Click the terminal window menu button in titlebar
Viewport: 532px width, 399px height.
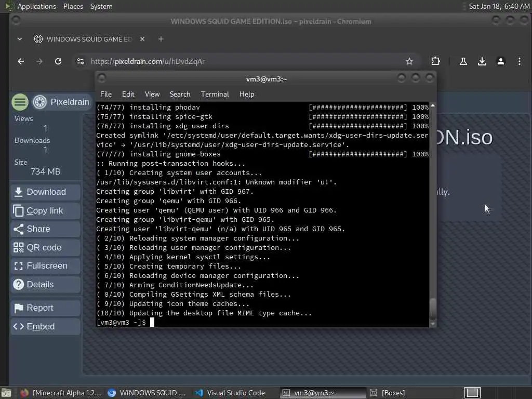pos(101,78)
